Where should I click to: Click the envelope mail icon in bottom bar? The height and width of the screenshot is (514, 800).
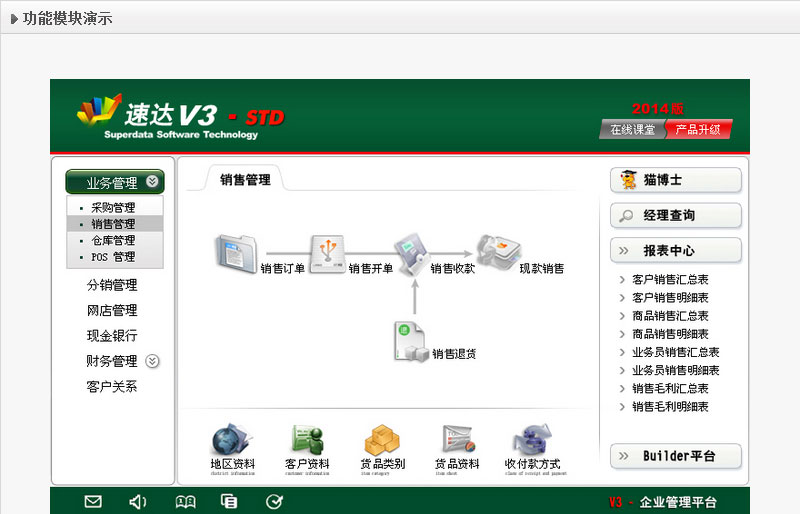tap(93, 501)
